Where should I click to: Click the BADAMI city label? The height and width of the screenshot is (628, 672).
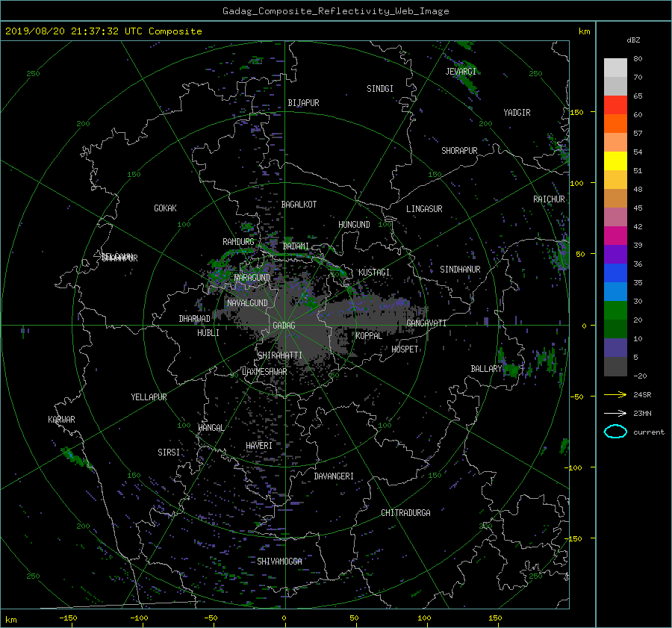coord(296,246)
